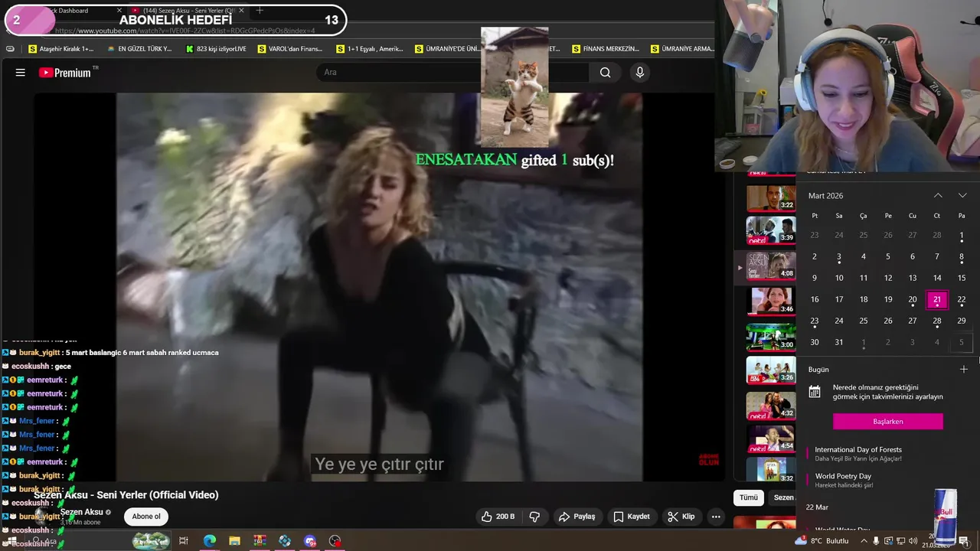This screenshot has height=551, width=980.
Task: Dislike the video with thumbs-down
Action: (534, 517)
